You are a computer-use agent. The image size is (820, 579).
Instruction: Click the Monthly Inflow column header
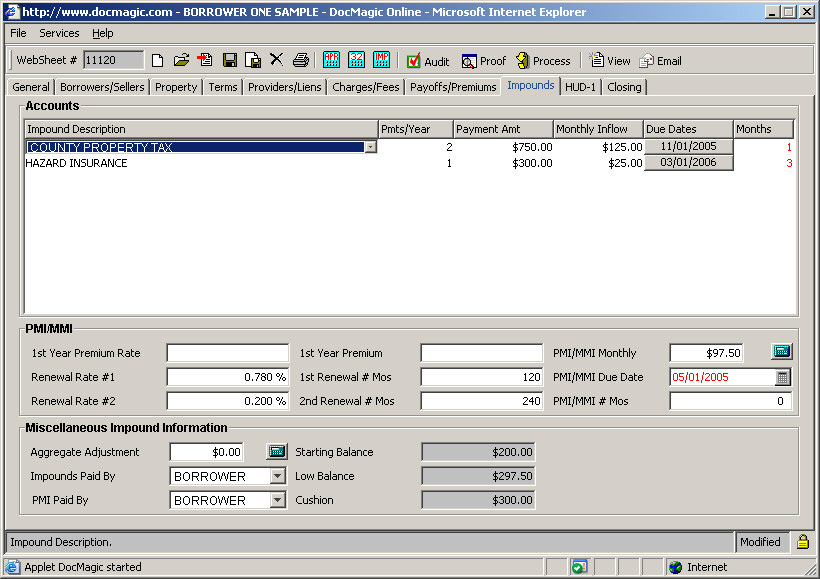tap(598, 129)
